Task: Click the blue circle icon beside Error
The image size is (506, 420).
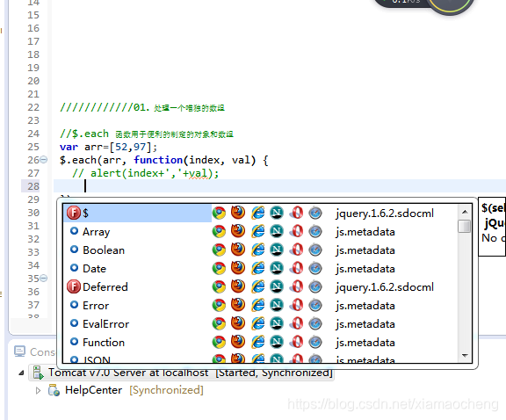Action: pos(74,304)
